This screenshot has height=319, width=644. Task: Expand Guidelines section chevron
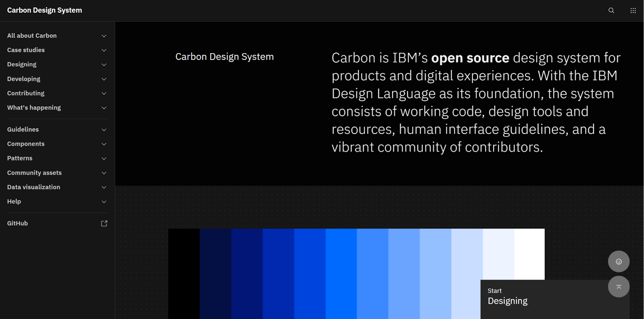click(x=104, y=130)
